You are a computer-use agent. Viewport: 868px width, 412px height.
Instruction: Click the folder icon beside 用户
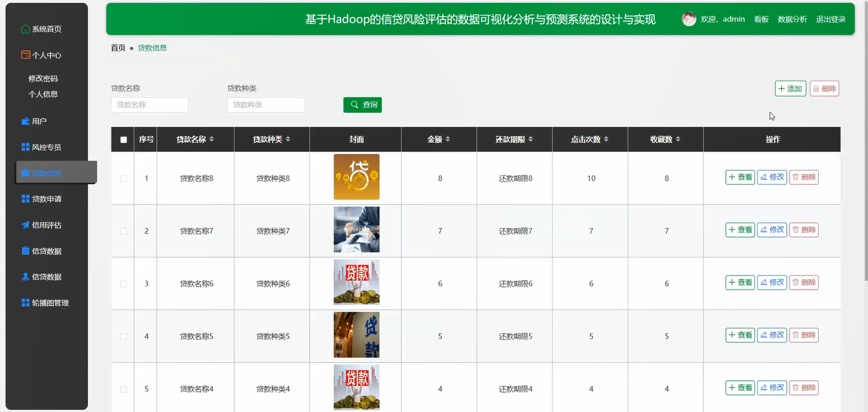tap(25, 121)
